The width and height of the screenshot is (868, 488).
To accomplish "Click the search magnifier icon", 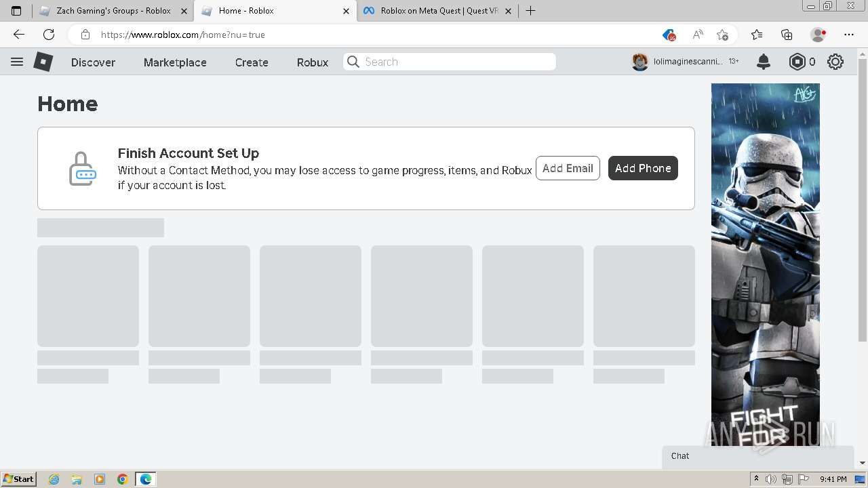I will pyautogui.click(x=353, y=62).
